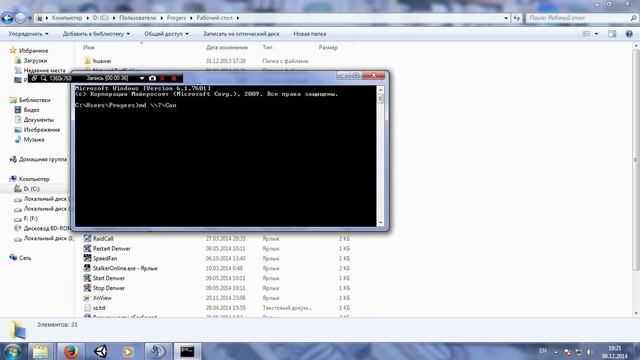640x360 pixels.
Task: Sort files by Имя column
Action: pos(89,47)
